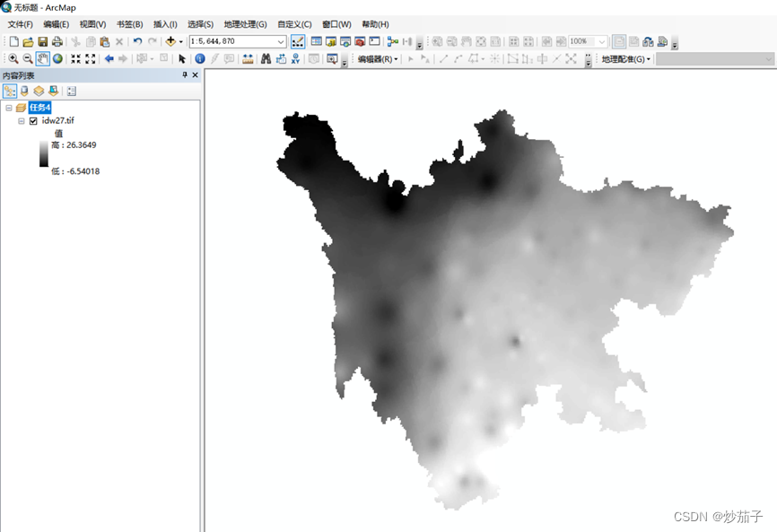Viewport: 777px width, 532px height.
Task: Switch to List By Source view
Action: (24, 91)
